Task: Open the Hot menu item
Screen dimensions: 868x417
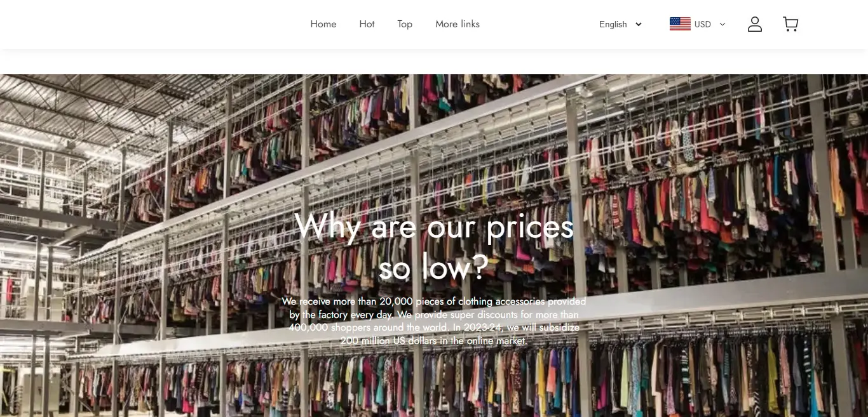Action: (367, 24)
